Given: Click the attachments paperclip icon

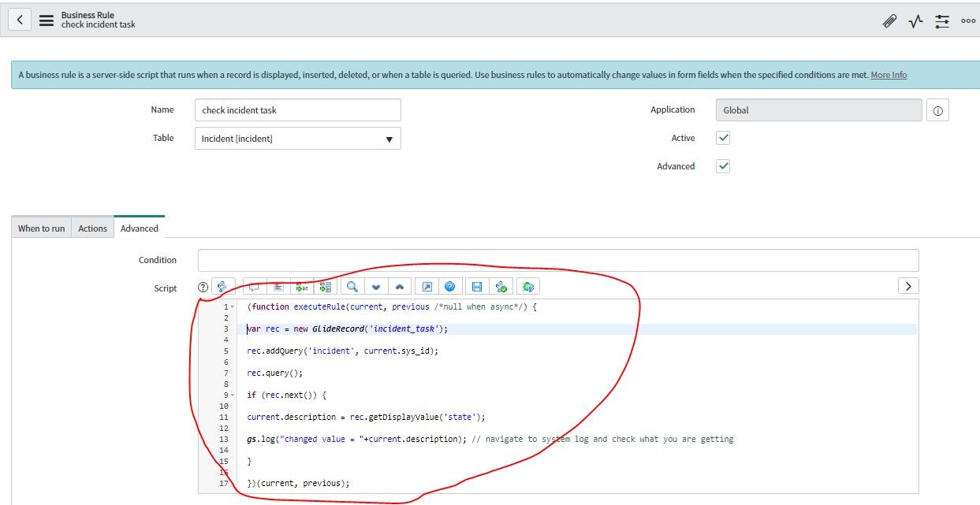Looking at the screenshot, I should 889,21.
